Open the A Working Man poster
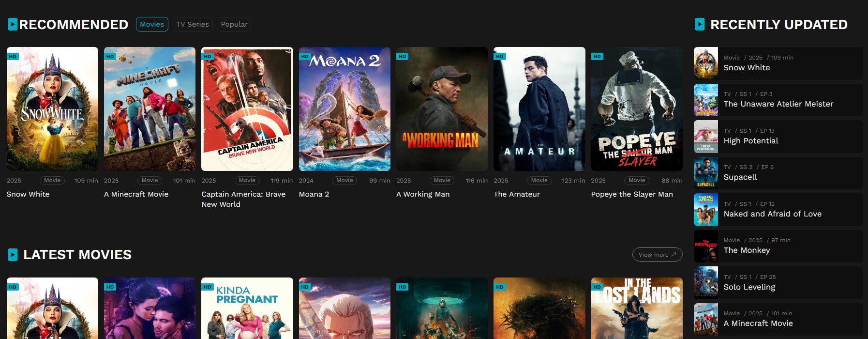868x339 pixels. (x=442, y=109)
